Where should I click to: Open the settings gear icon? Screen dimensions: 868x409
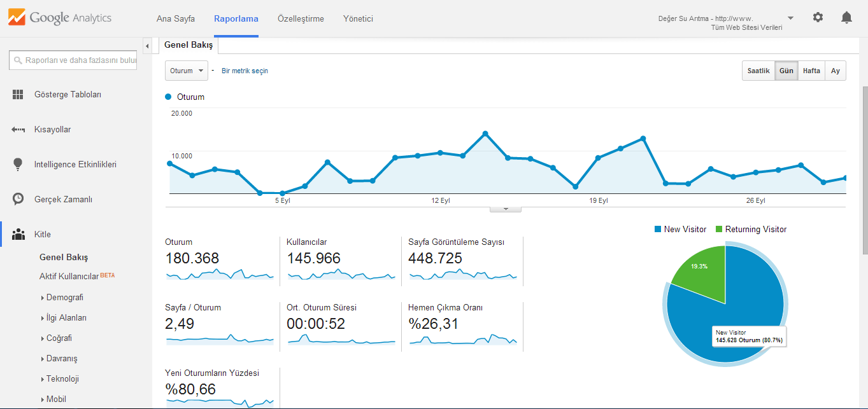coord(818,17)
